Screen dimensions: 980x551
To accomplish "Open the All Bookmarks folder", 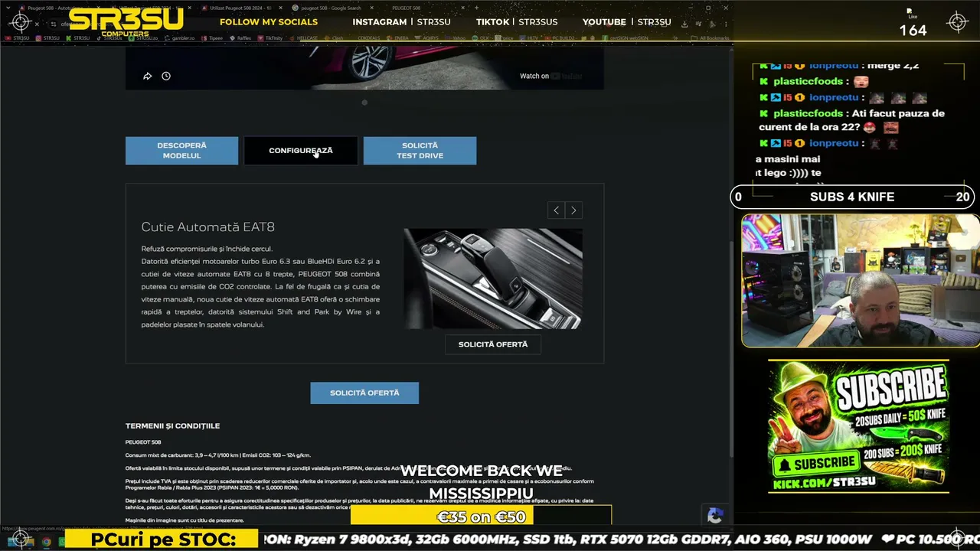I will (x=710, y=37).
